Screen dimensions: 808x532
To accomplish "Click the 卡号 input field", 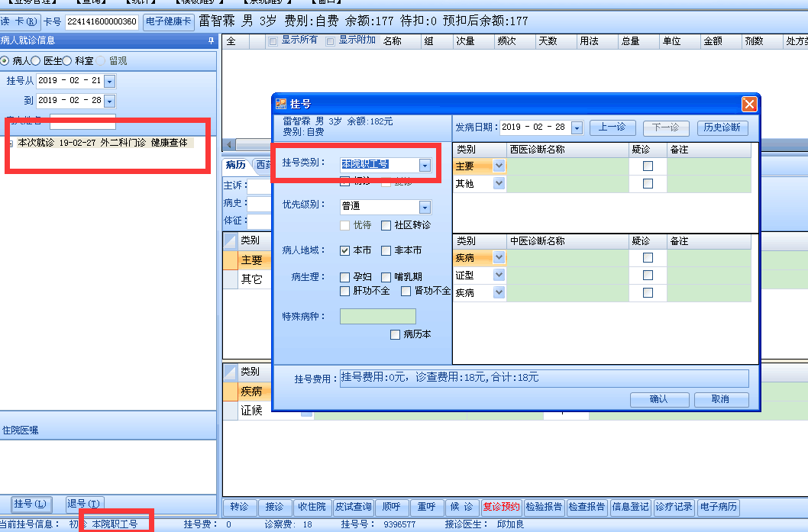I will click(x=102, y=22).
